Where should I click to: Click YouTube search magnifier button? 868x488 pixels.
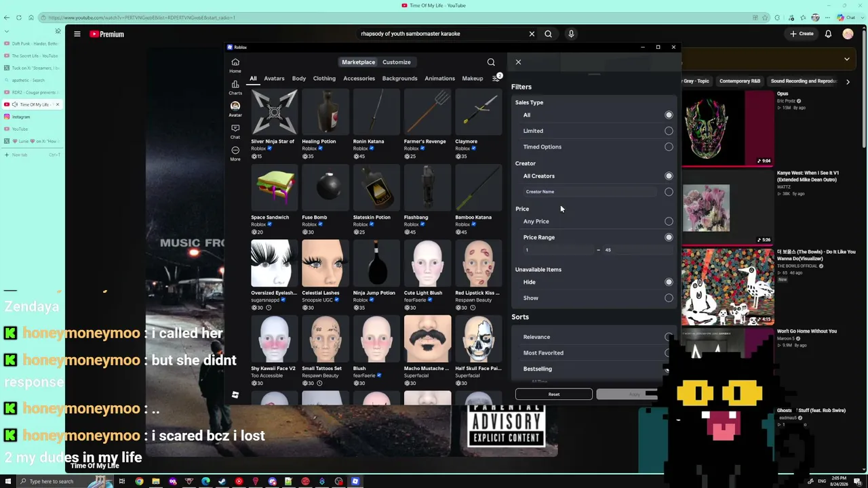pyautogui.click(x=548, y=34)
